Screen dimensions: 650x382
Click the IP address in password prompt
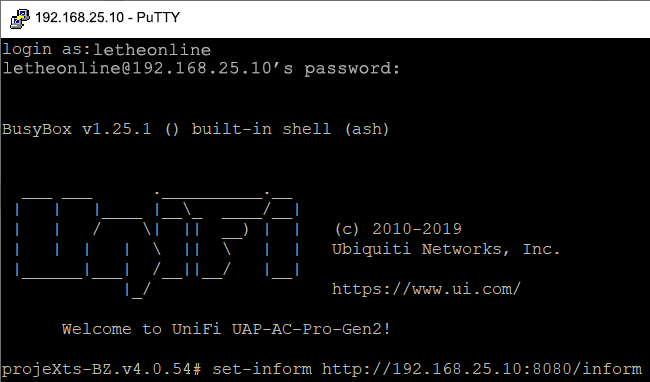coord(202,68)
